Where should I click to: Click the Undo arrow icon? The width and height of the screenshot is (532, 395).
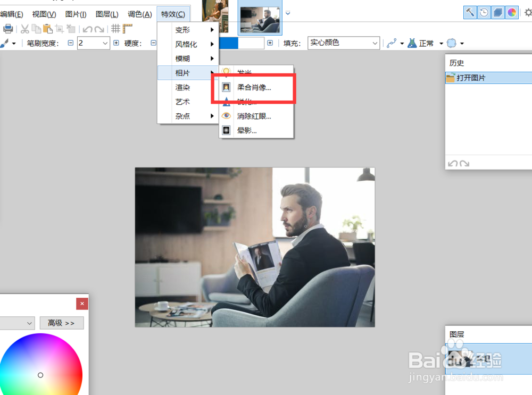point(87,29)
